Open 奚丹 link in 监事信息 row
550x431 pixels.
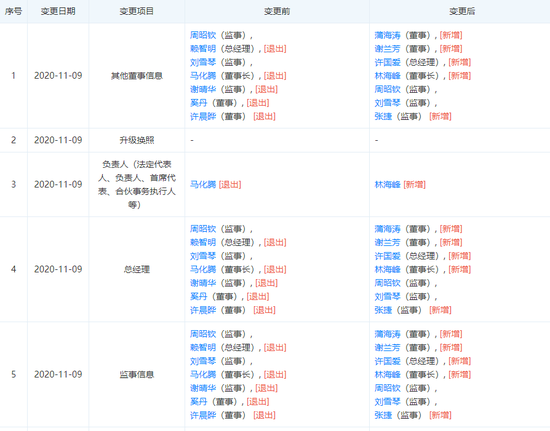coord(199,402)
